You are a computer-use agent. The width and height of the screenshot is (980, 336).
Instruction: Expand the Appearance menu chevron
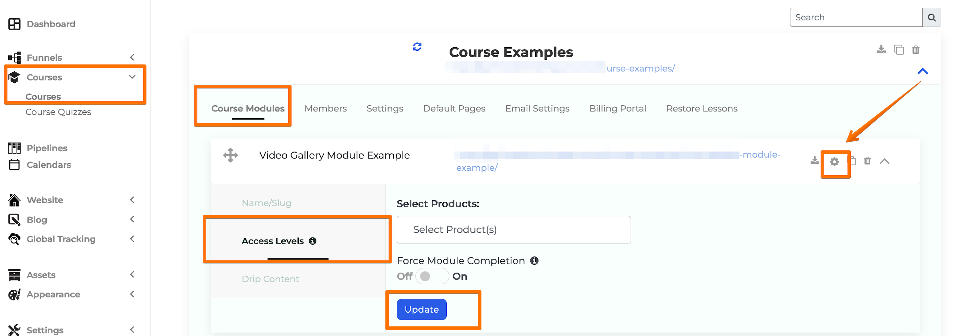132,294
